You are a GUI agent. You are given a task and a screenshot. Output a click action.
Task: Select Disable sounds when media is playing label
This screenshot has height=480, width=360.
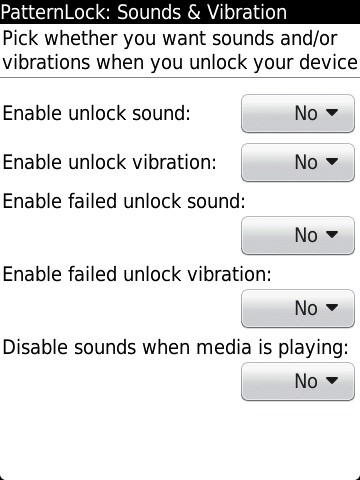pos(175,348)
